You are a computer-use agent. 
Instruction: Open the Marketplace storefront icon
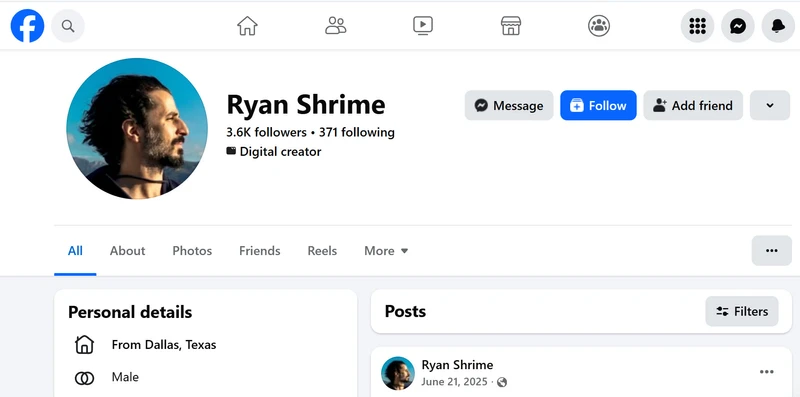pos(511,26)
